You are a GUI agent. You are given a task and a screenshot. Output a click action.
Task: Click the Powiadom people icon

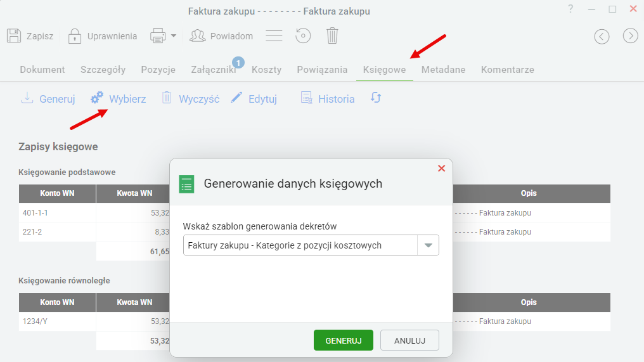[x=198, y=36]
